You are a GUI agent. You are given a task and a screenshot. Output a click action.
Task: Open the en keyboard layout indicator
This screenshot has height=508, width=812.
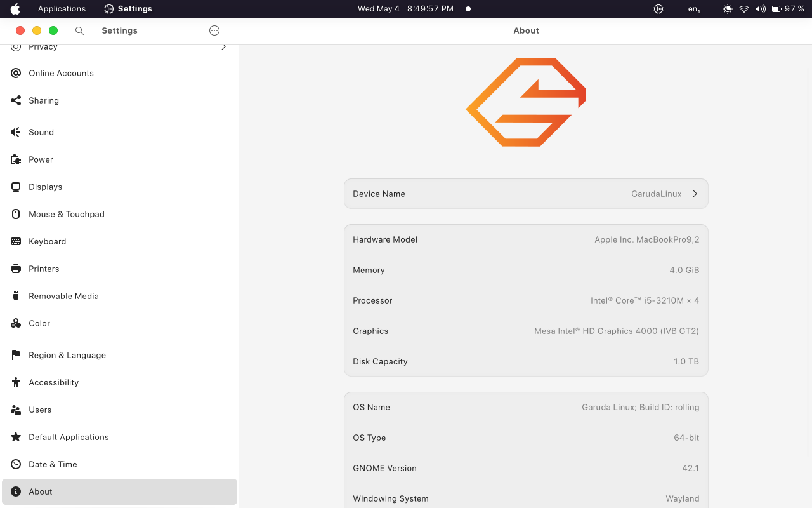[x=694, y=9]
